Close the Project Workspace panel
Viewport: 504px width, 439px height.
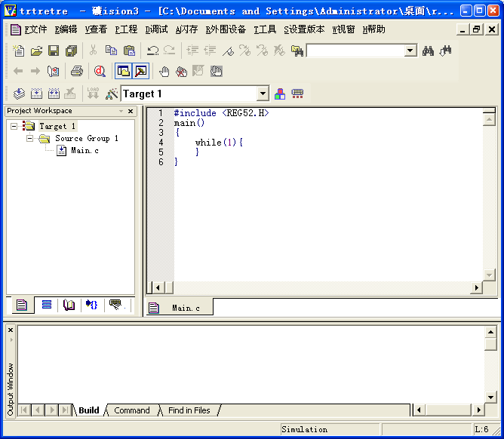pyautogui.click(x=131, y=111)
